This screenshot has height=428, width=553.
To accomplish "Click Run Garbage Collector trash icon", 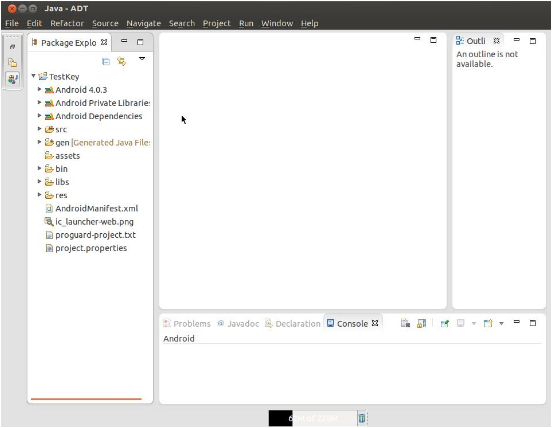I will (362, 418).
